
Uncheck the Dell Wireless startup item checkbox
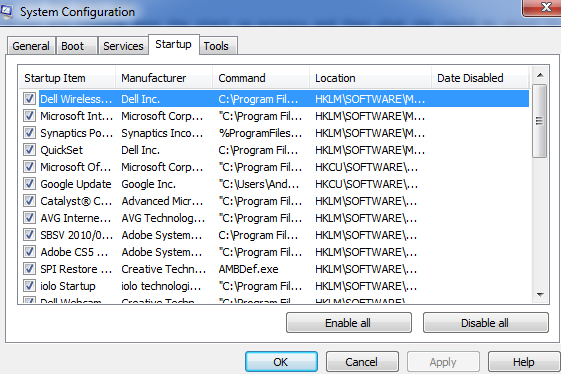[x=29, y=99]
